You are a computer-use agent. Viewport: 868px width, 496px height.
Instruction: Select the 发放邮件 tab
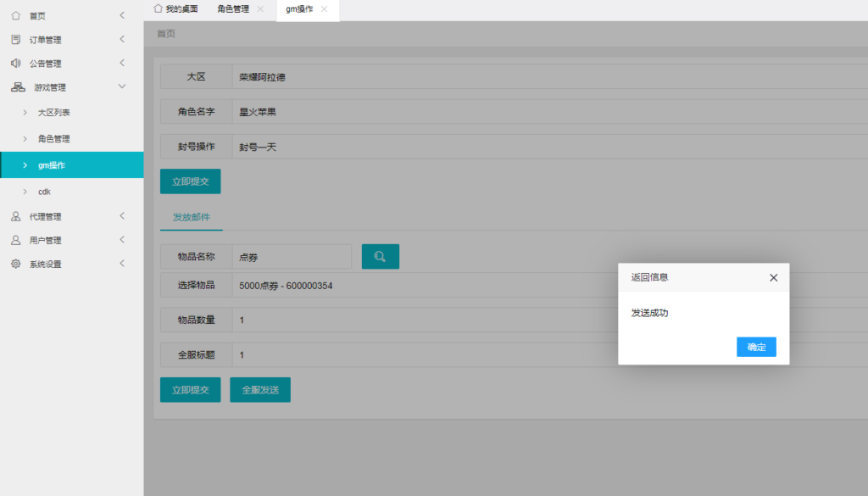click(x=191, y=217)
